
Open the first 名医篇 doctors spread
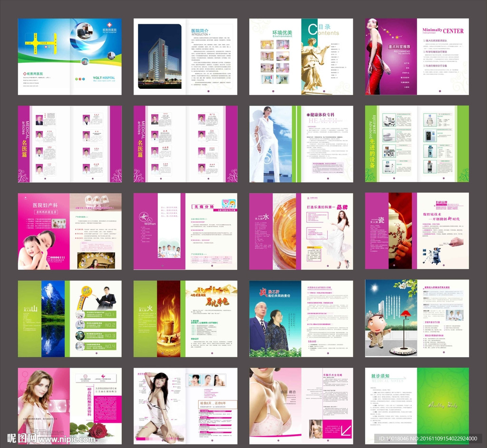[69, 144]
